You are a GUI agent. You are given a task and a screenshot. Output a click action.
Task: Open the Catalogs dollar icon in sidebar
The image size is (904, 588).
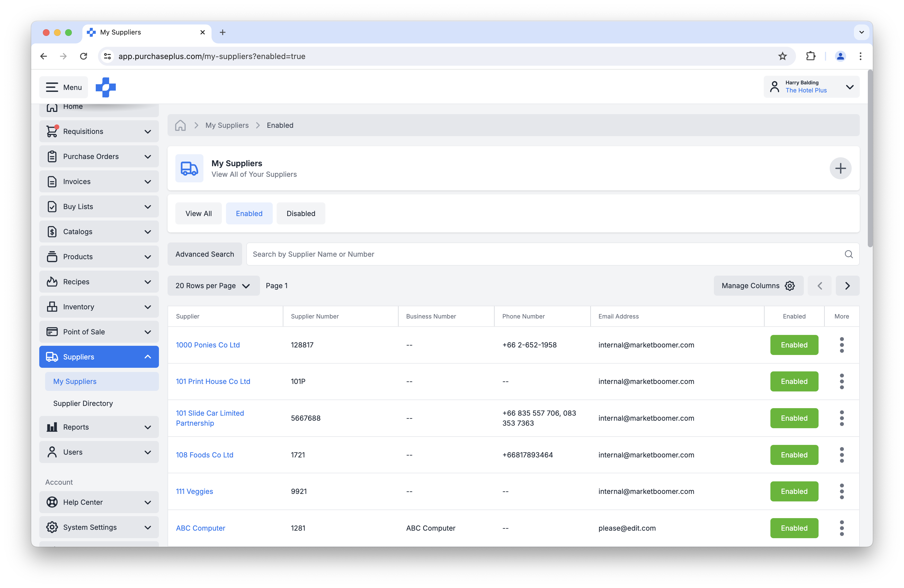pyautogui.click(x=52, y=231)
